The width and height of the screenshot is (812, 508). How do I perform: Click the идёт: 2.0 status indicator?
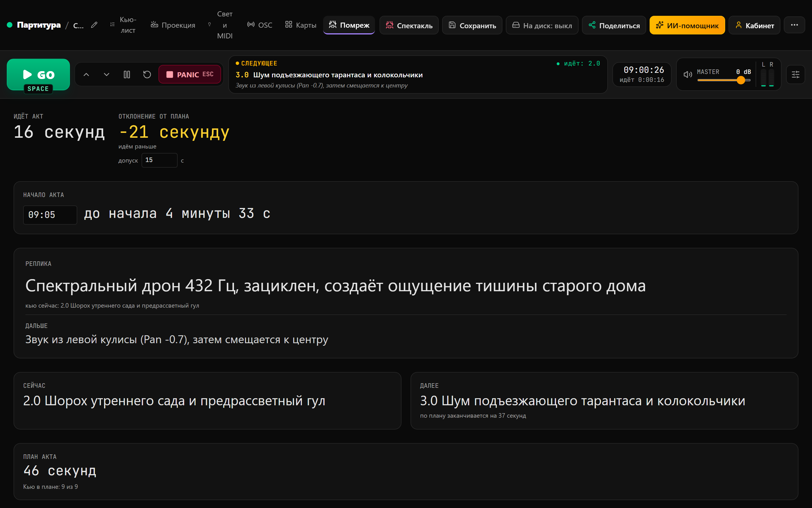pyautogui.click(x=579, y=63)
